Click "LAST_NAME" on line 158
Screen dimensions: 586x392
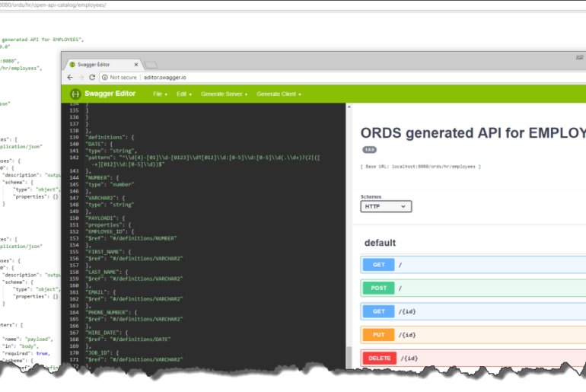click(107, 272)
